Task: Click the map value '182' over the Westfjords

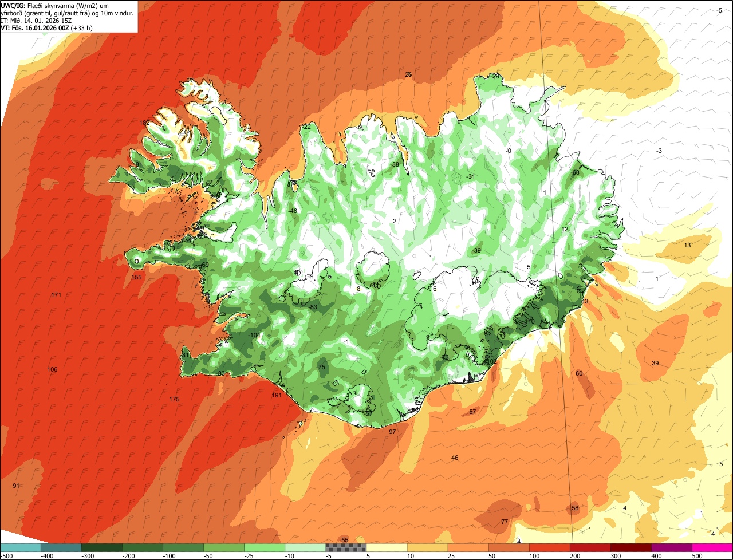Action: [144, 123]
